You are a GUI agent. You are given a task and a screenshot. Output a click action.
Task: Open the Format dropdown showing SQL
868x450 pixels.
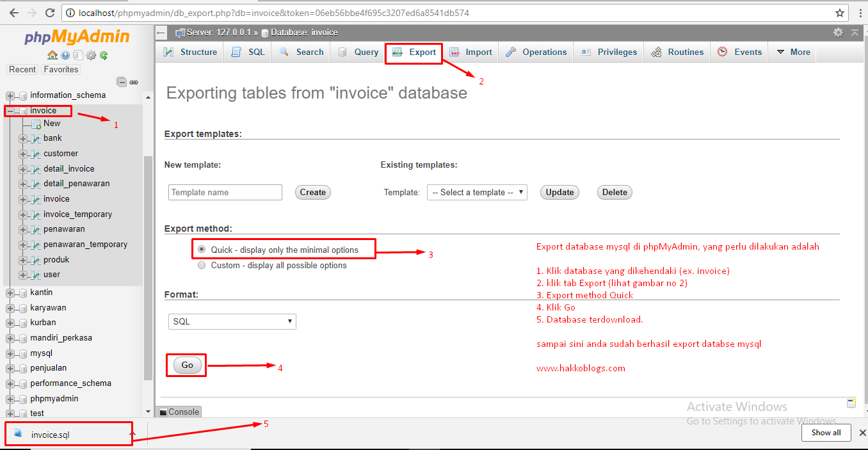point(232,321)
